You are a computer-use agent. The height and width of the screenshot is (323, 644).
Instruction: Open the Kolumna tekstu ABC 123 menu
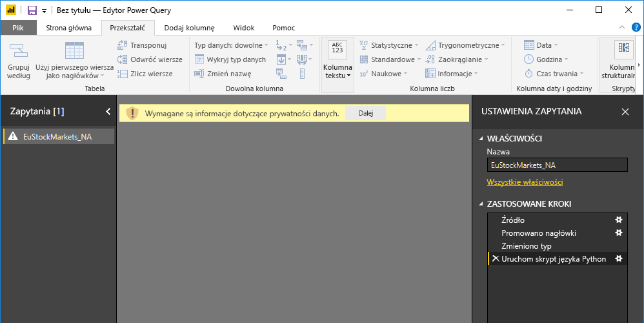[337, 60]
